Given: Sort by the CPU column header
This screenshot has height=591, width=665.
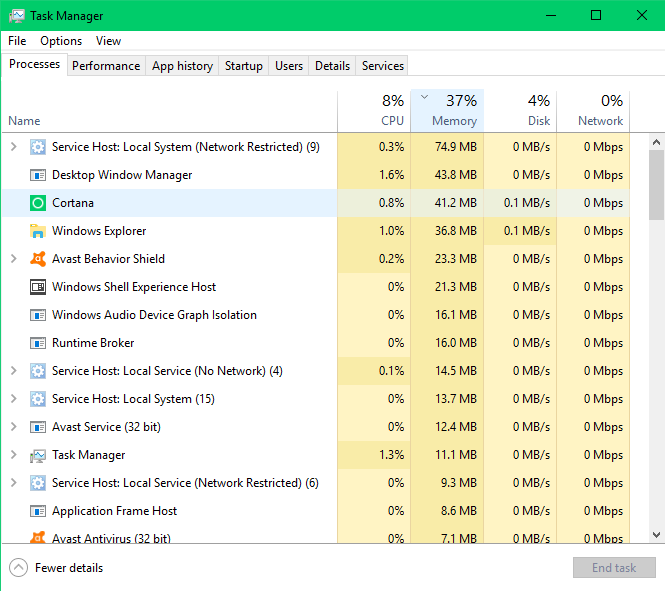Looking at the screenshot, I should 374,111.
